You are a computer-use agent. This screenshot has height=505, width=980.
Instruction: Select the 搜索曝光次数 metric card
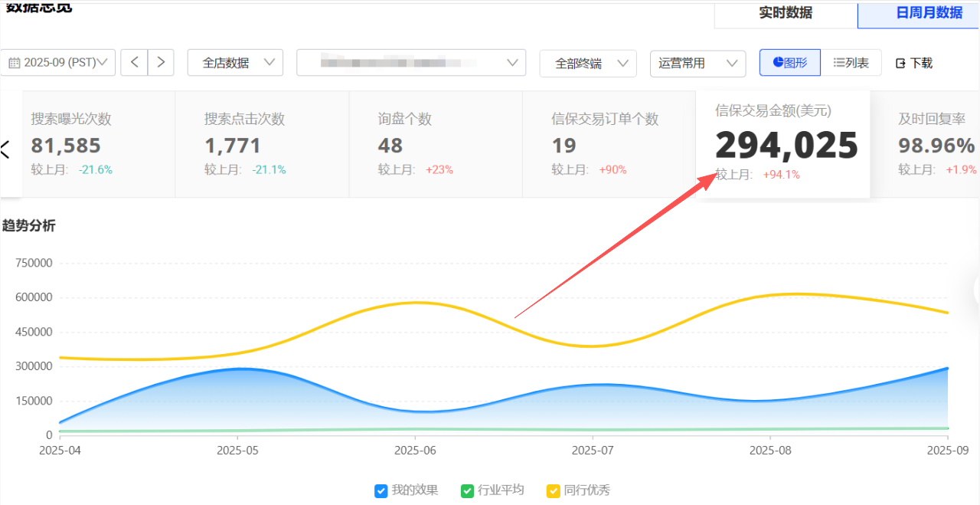tap(99, 144)
